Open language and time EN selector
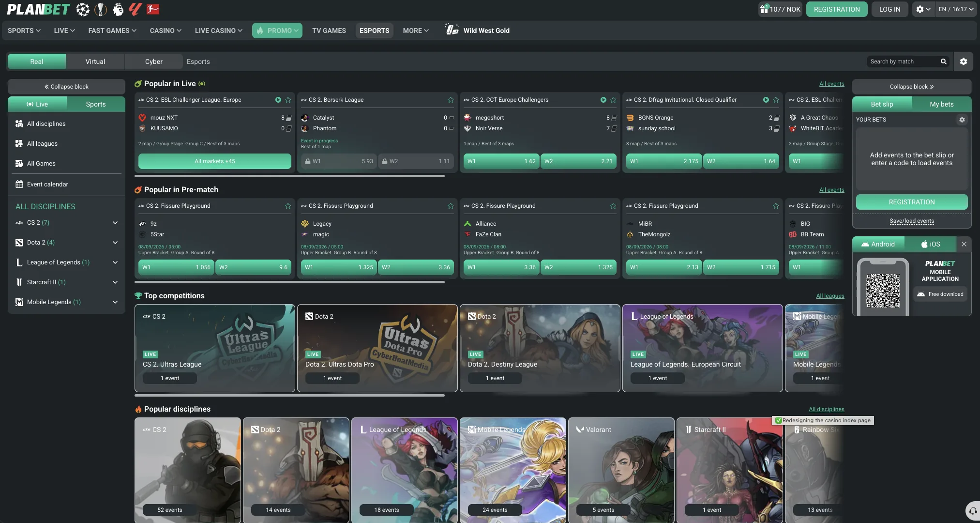The image size is (980, 523). coord(956,9)
